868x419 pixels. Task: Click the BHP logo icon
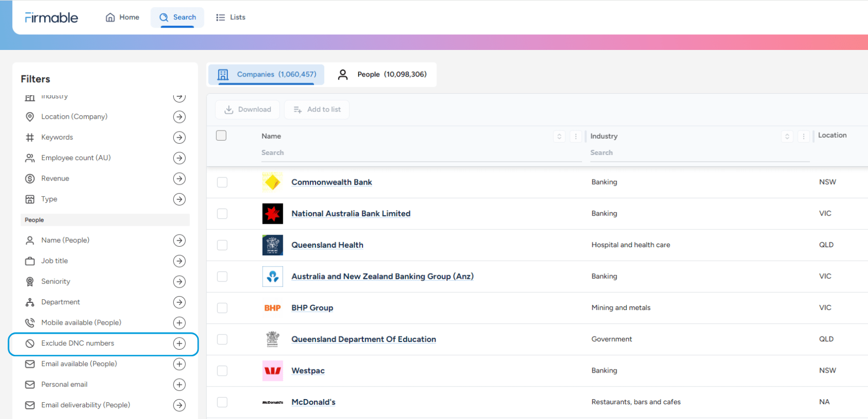point(273,308)
